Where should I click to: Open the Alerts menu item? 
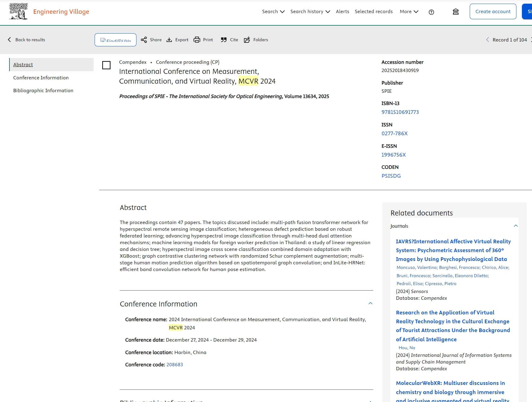[342, 12]
